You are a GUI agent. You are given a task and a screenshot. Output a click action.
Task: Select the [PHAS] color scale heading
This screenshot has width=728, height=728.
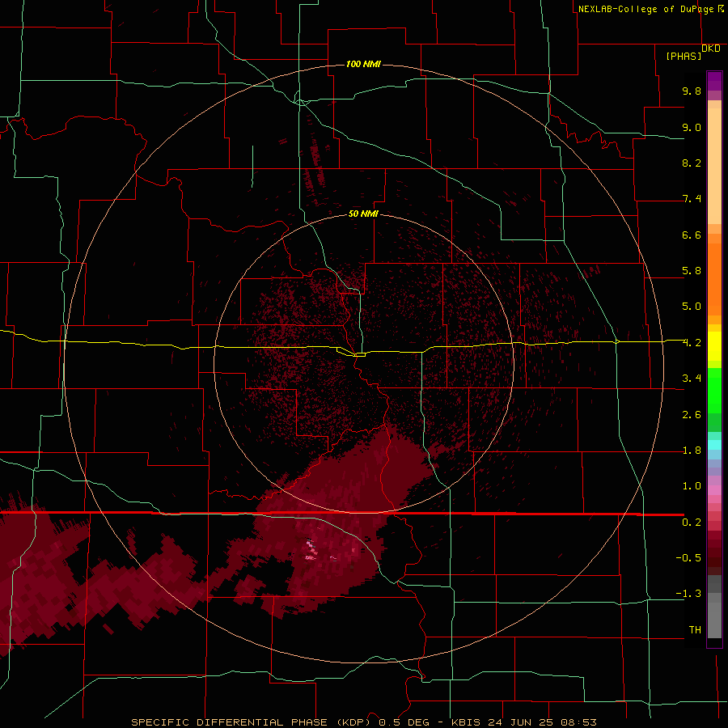[x=684, y=56]
